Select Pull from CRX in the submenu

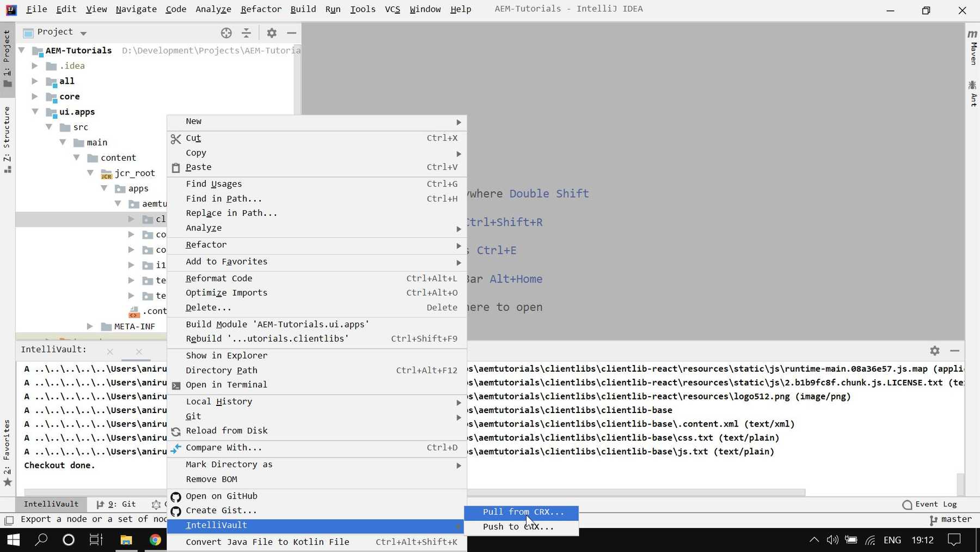coord(522,512)
